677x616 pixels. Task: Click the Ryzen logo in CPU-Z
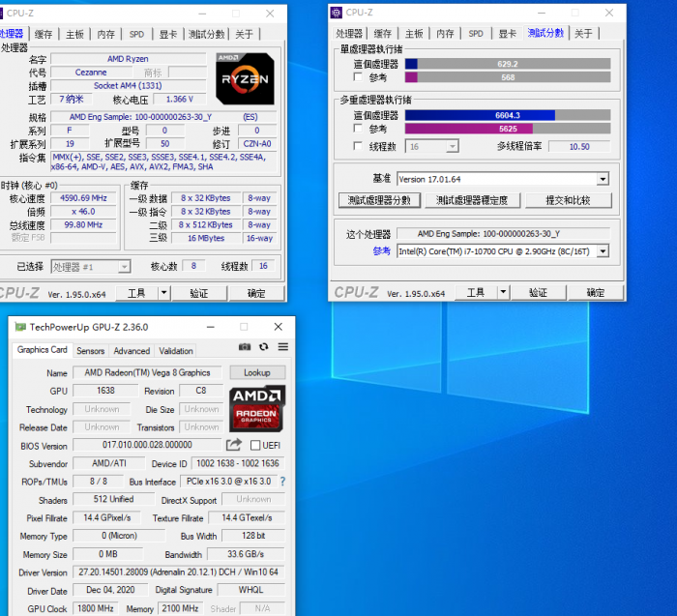tap(245, 77)
